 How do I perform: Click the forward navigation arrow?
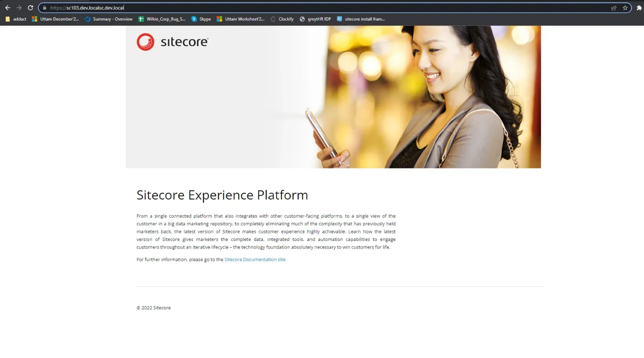click(19, 8)
